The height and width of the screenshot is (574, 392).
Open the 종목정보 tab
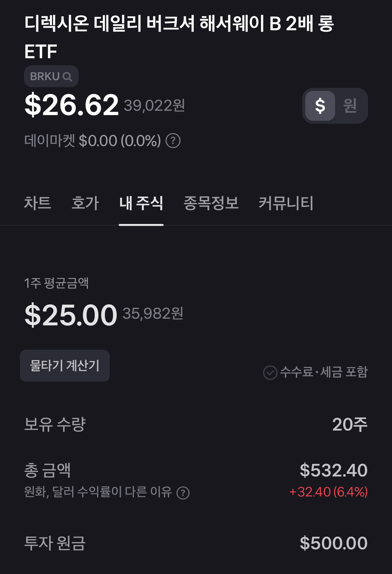(x=211, y=203)
